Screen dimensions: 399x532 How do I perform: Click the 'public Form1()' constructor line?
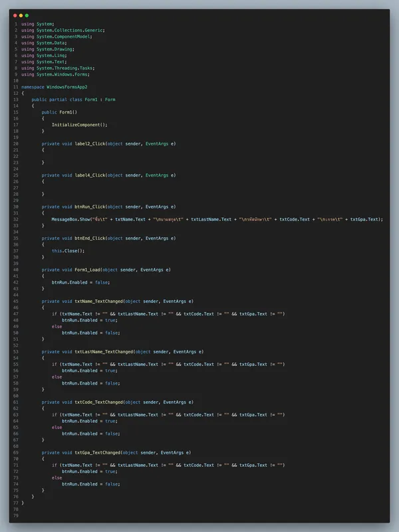pyautogui.click(x=59, y=112)
